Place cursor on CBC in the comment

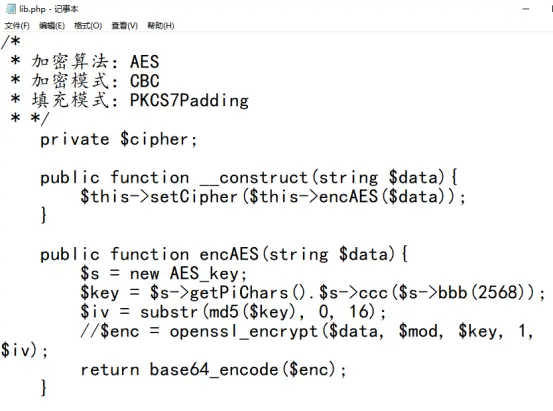coord(145,81)
